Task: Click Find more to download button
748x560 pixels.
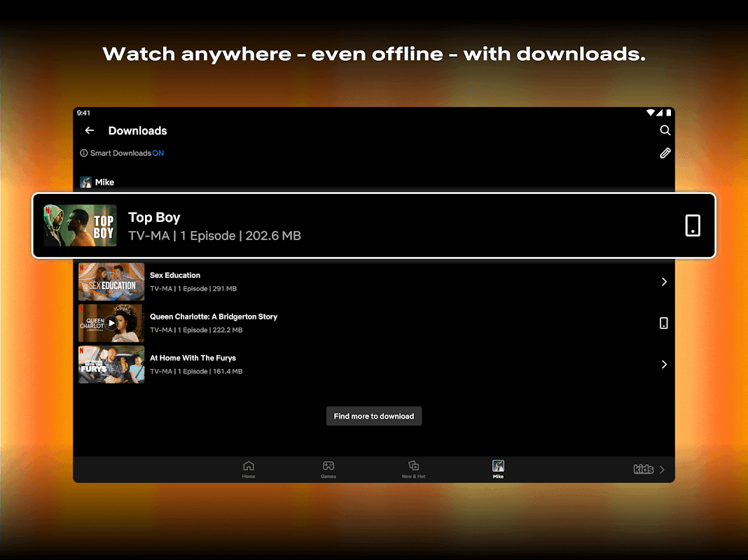Action: click(x=374, y=416)
